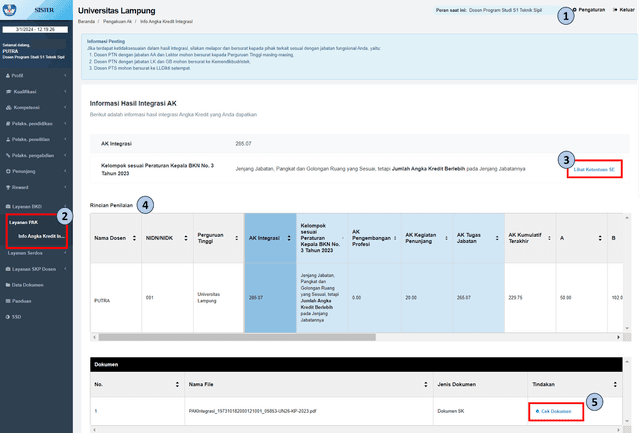Click the right arrow of Rincian scrollbar
The image size is (640, 433).
coord(618,338)
